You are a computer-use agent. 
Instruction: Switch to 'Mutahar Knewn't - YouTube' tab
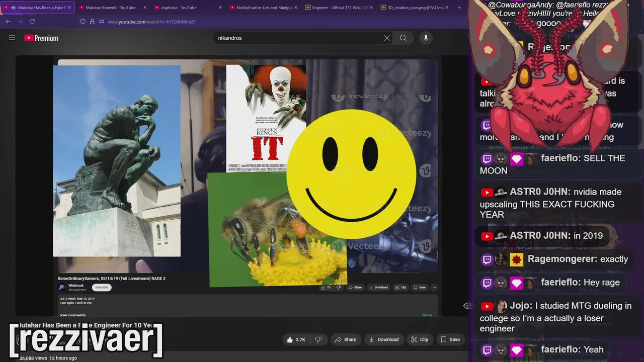click(113, 8)
